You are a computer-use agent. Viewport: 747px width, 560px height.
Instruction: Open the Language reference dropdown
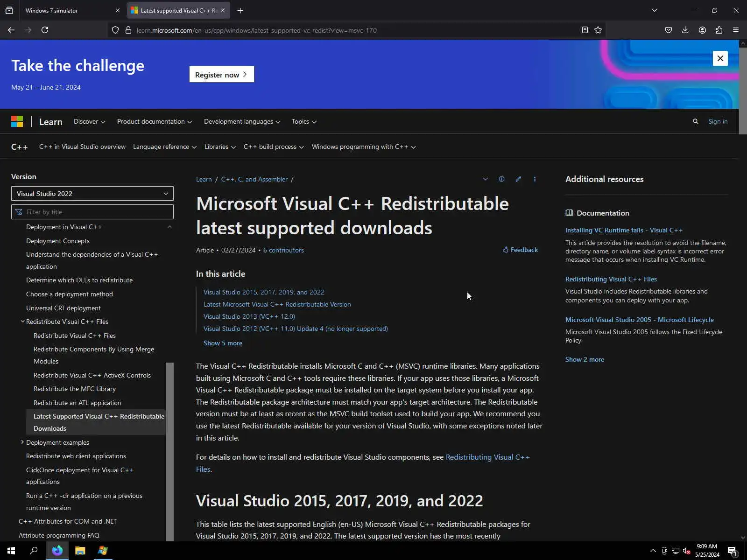click(165, 147)
